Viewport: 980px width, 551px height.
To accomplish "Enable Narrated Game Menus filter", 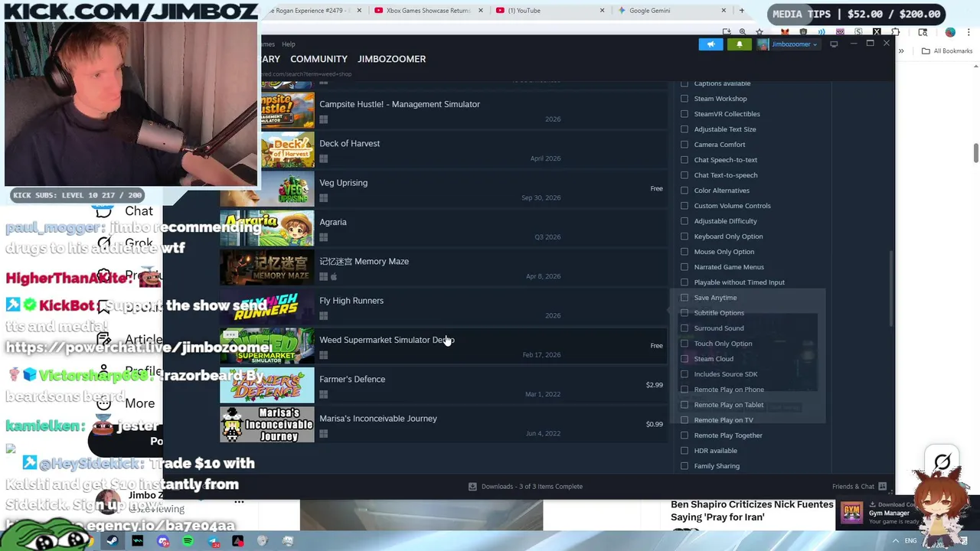I will pos(684,267).
